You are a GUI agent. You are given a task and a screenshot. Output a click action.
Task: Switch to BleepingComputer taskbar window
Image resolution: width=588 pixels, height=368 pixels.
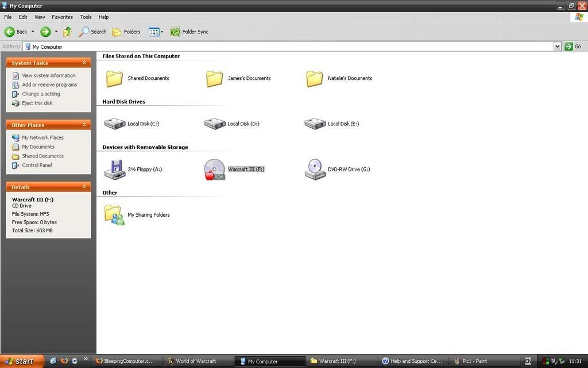(x=127, y=361)
